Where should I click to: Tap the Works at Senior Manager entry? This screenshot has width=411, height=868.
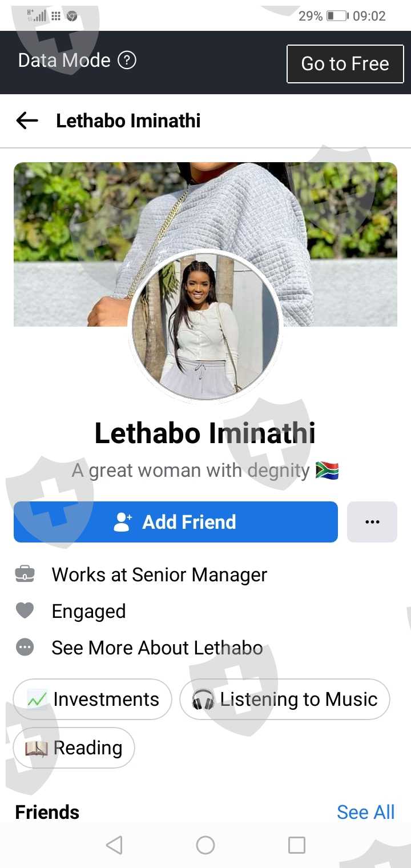pyautogui.click(x=159, y=574)
